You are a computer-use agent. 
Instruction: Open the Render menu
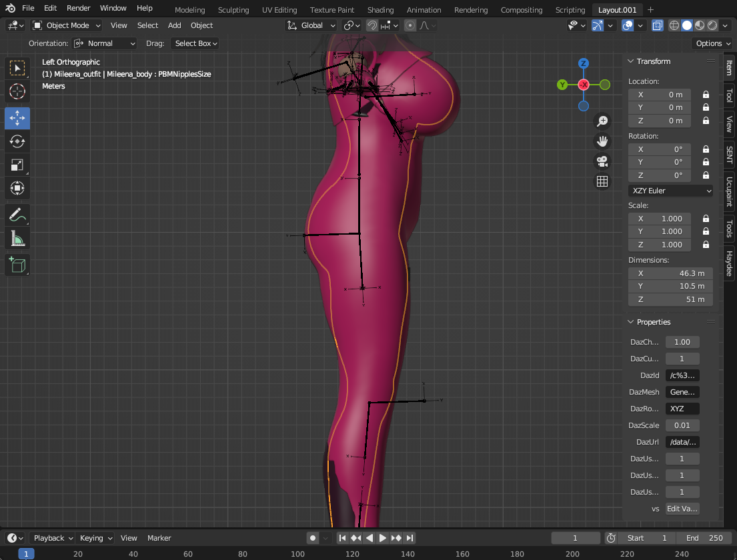tap(78, 8)
